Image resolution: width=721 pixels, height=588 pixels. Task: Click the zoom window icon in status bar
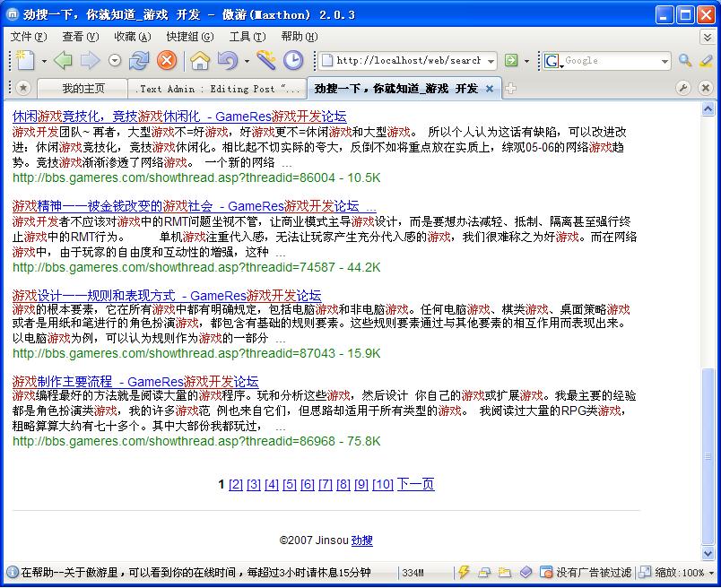tap(646, 573)
